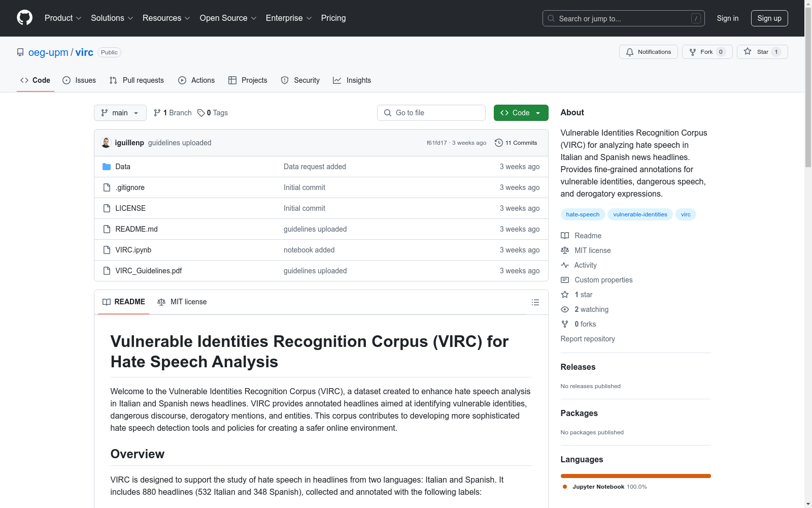Open the virc repository link
This screenshot has width=812, height=508.
click(x=84, y=52)
